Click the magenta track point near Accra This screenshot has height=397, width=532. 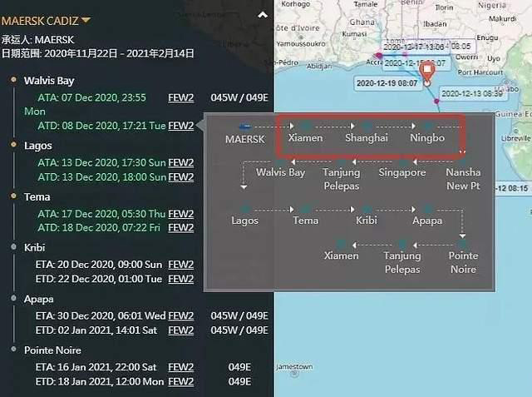coord(379,56)
